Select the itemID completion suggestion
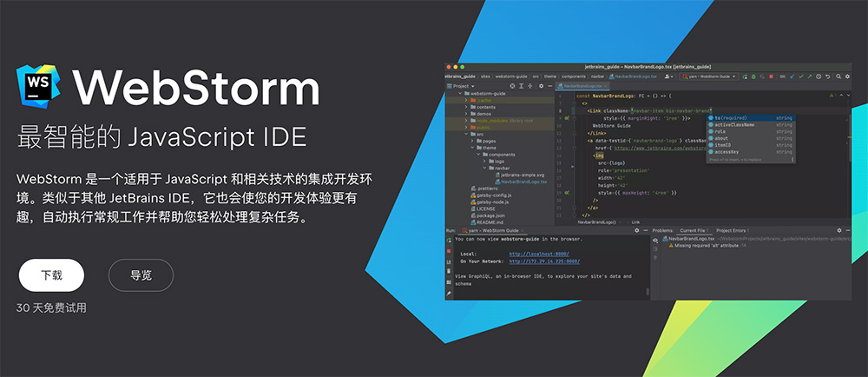The width and height of the screenshot is (868, 377). pos(751,145)
